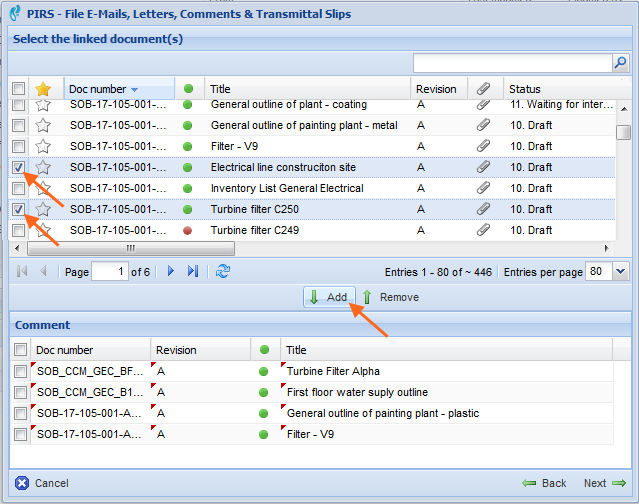Uncheck the Turbine filter C250 row
Screen dimensions: 639x504
coord(18,209)
